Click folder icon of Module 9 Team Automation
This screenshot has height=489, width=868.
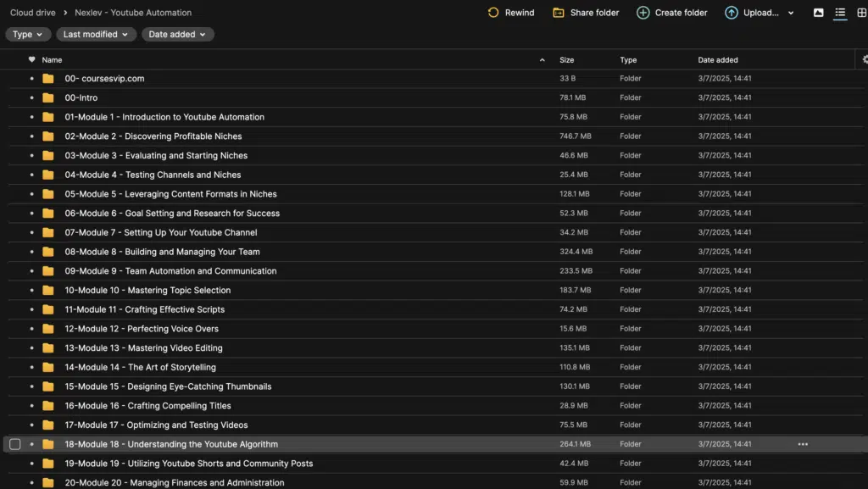48,271
